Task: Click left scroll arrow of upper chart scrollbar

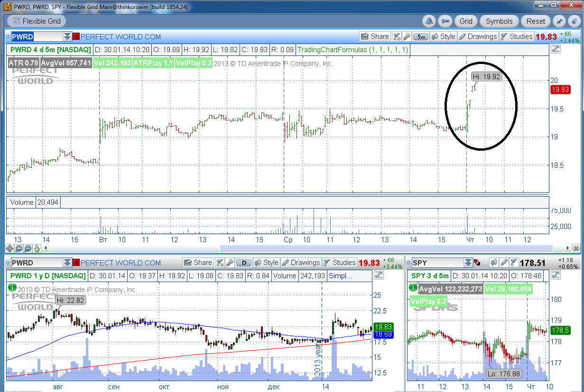Action: click(46, 248)
